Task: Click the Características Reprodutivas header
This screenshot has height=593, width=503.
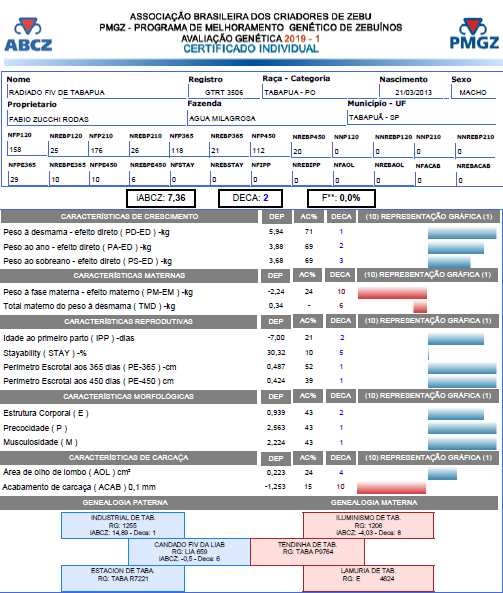Action: [x=128, y=321]
